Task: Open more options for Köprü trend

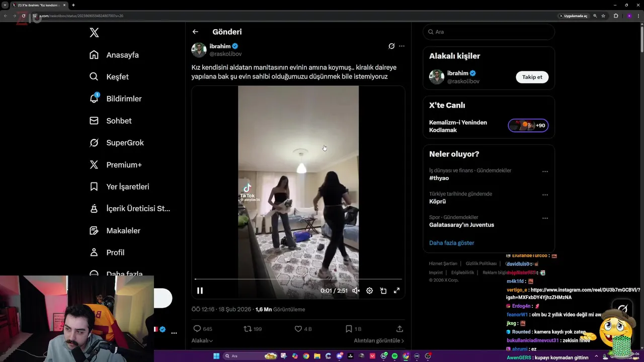Action: [x=545, y=195]
